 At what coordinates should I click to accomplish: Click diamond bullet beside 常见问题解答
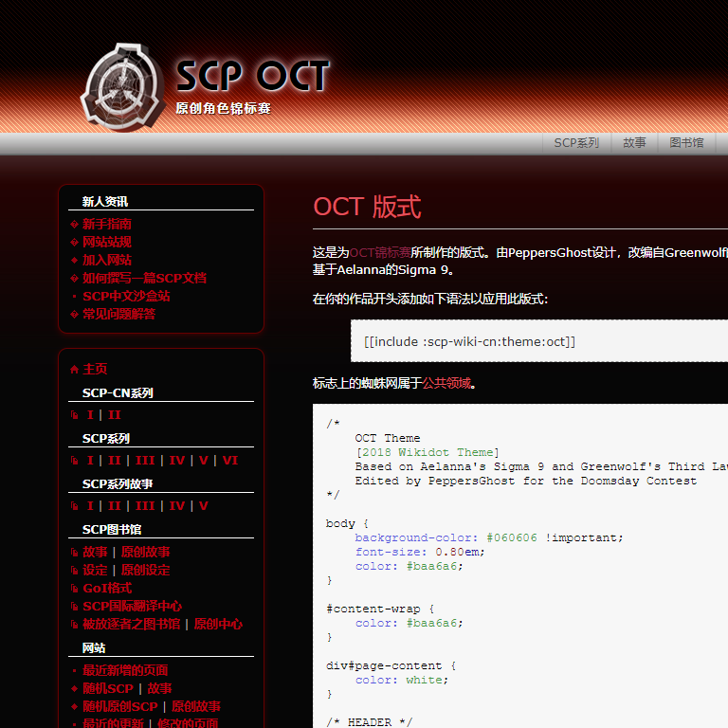[x=74, y=315]
